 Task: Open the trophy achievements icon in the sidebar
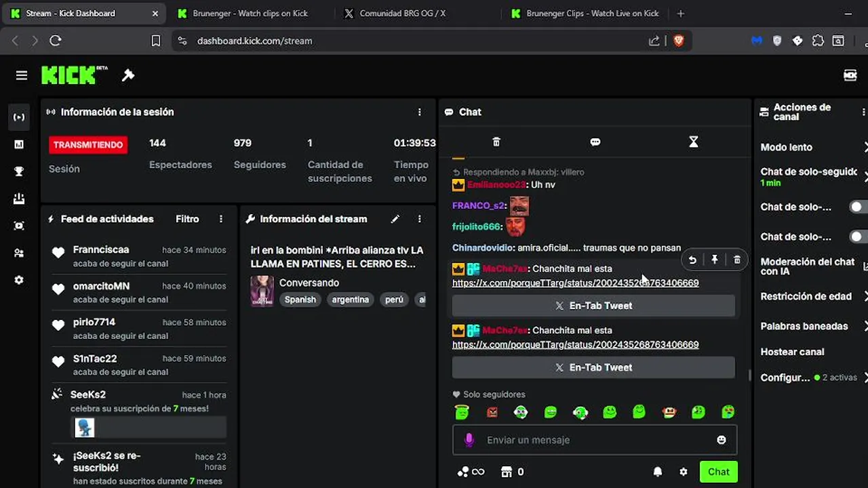pyautogui.click(x=19, y=171)
